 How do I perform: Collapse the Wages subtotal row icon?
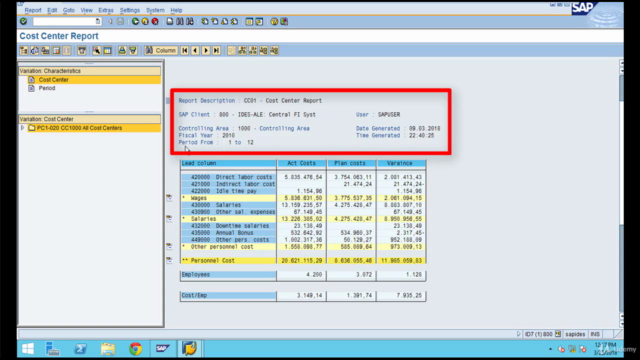[169, 198]
